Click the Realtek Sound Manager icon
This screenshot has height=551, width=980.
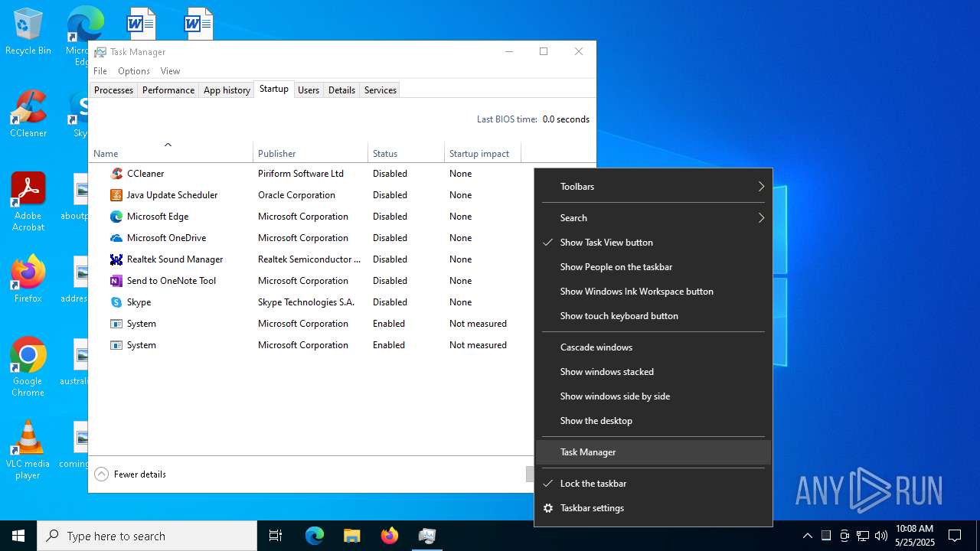pos(116,259)
